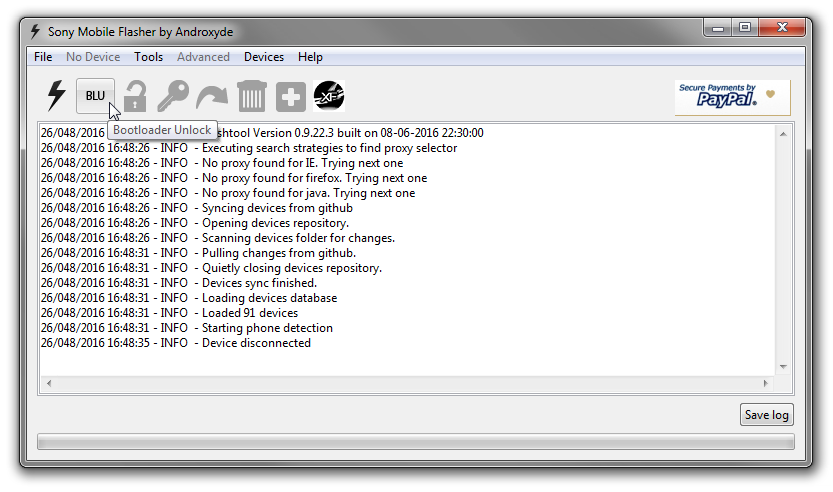Click the round black XF icon
Image resolution: width=833 pixels, height=492 pixels.
coord(329,96)
